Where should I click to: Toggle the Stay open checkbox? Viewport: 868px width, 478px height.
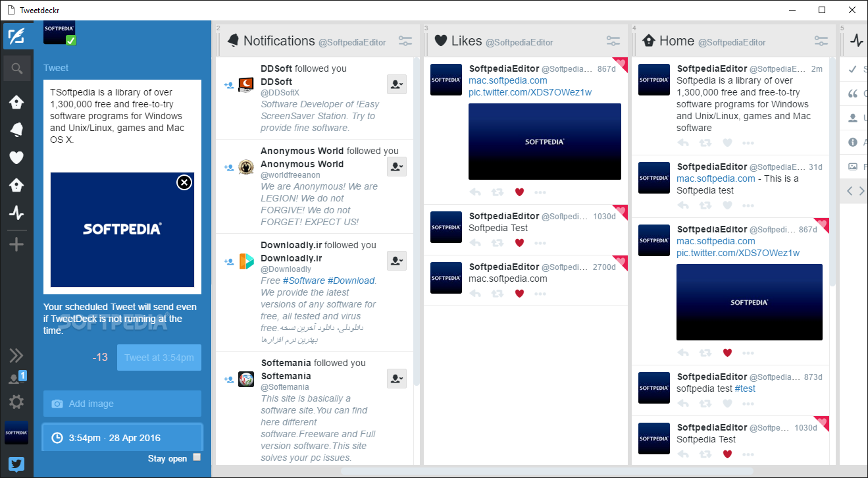197,458
